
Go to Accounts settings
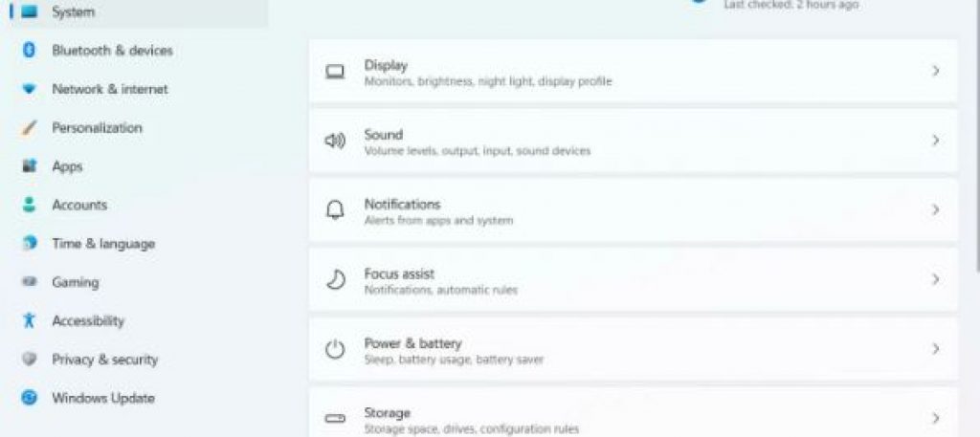[79, 205]
